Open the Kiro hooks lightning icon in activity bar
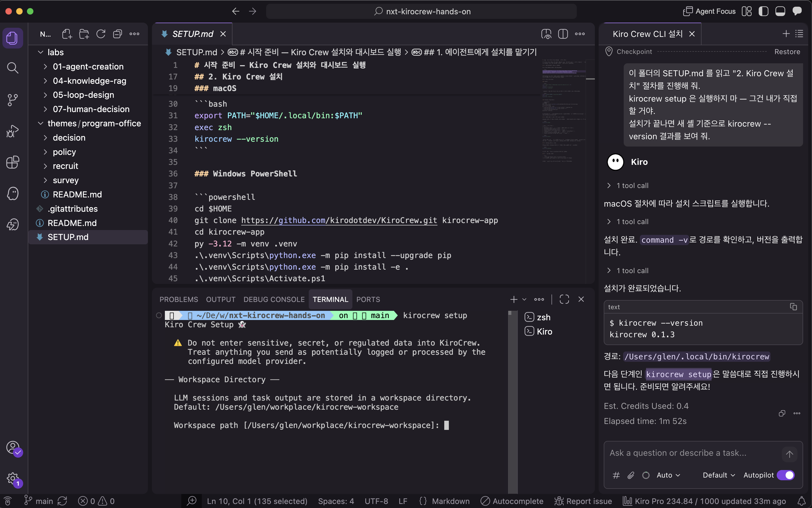 coord(12,225)
